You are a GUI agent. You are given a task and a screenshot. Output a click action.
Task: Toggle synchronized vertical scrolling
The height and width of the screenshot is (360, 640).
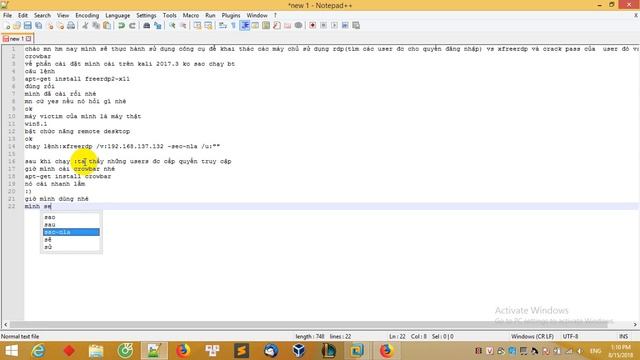pos(197,26)
